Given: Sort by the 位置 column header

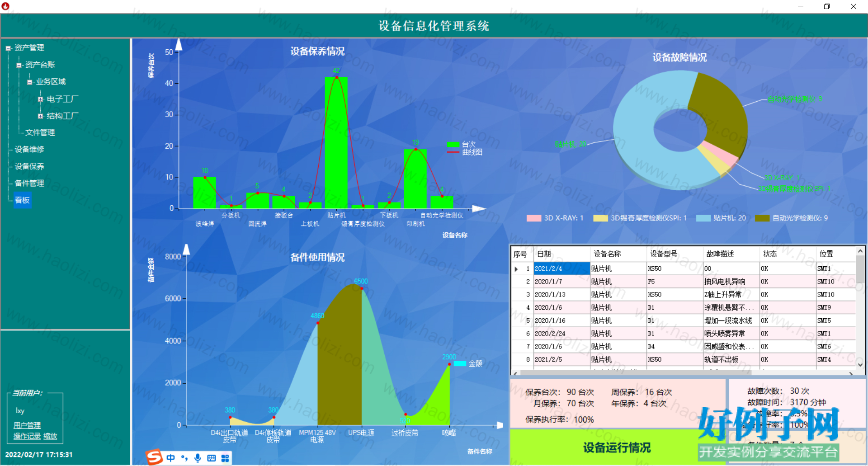Looking at the screenshot, I should (836, 254).
